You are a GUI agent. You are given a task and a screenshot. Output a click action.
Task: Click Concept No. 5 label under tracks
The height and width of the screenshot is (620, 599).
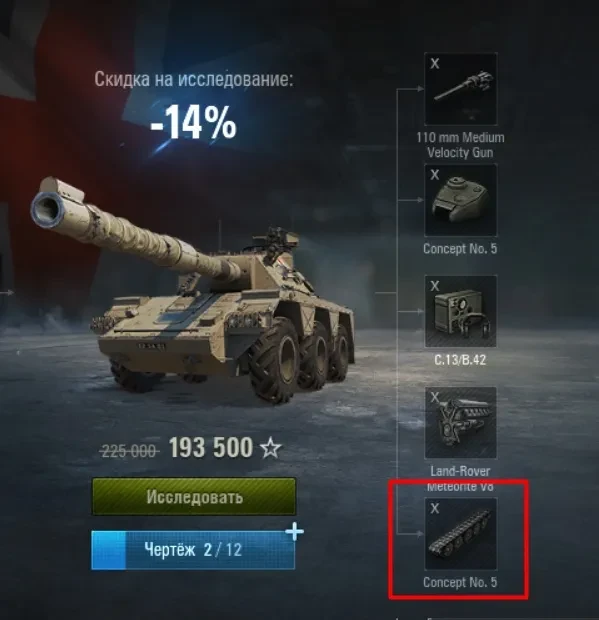click(460, 582)
